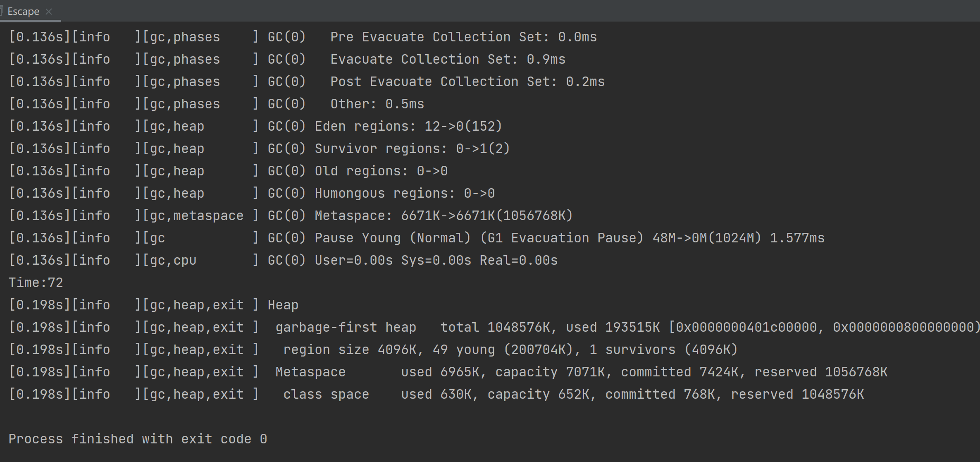Click the Old regions log line

pos(381,171)
